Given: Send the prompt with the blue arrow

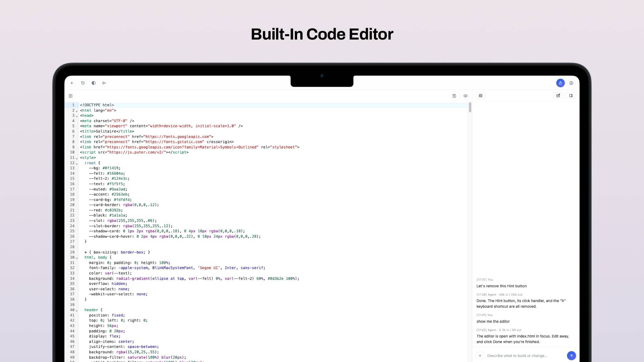Looking at the screenshot, I should (572, 356).
